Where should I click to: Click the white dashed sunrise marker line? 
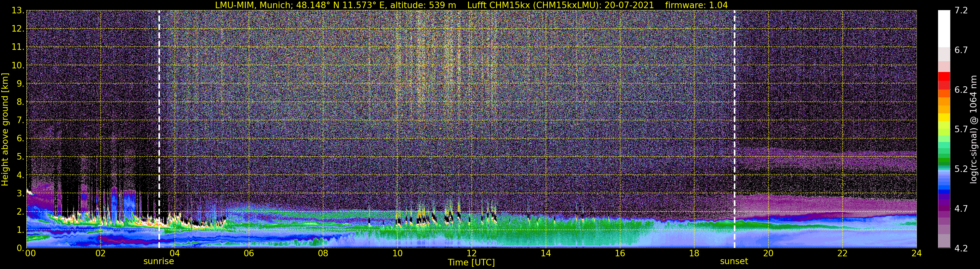159,129
